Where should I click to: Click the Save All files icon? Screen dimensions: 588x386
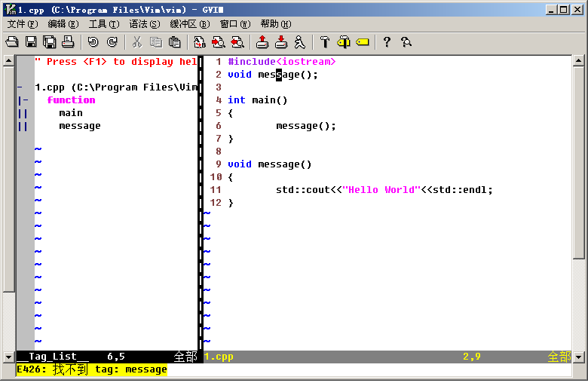pos(50,41)
